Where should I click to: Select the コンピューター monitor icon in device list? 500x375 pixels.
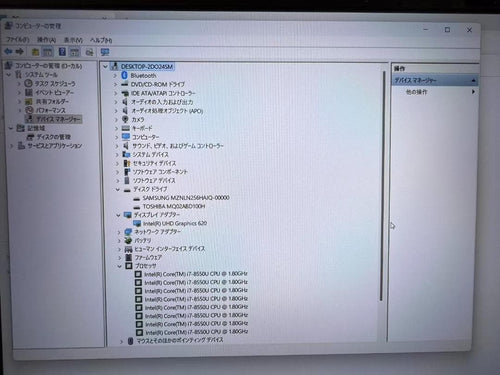pyautogui.click(x=126, y=137)
